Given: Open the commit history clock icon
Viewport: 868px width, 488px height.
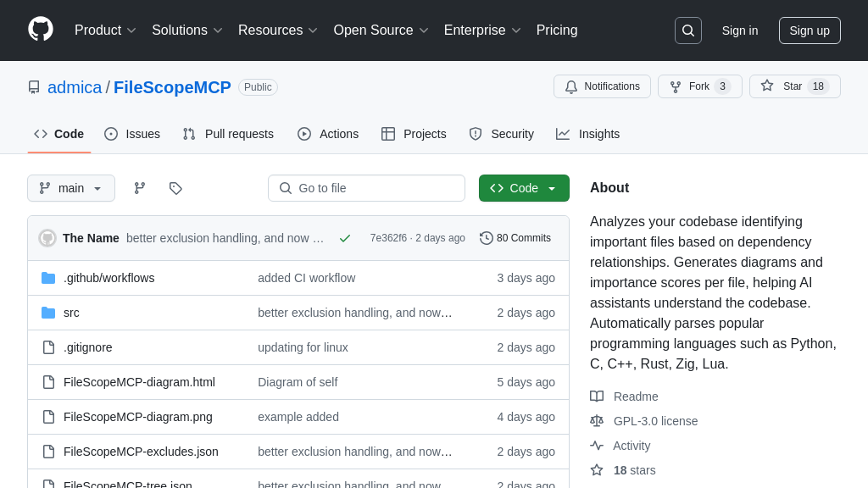Looking at the screenshot, I should click(486, 238).
